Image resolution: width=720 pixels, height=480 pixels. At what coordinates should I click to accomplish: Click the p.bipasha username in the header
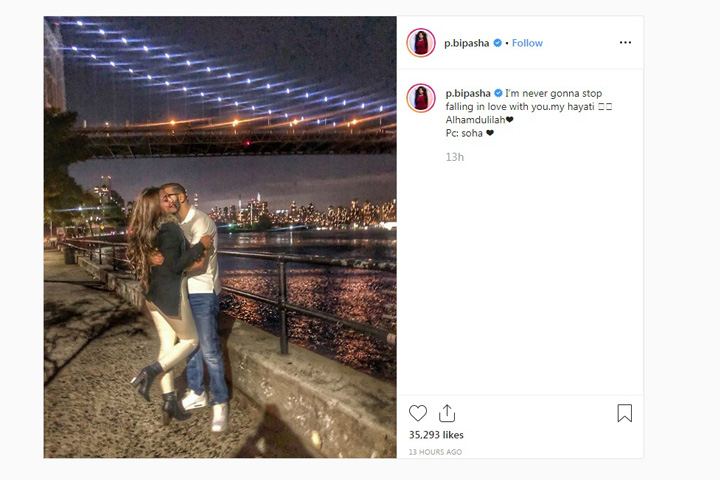point(466,43)
